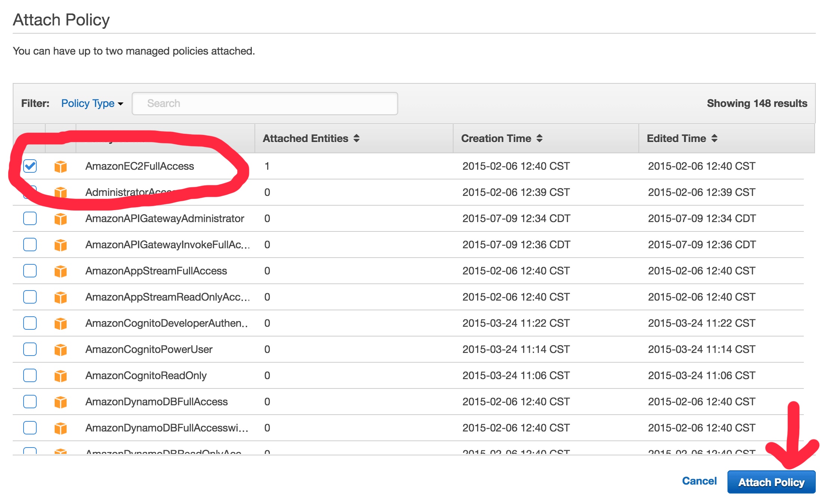Sort by Edited Time column
This screenshot has height=504, width=827.
[682, 138]
